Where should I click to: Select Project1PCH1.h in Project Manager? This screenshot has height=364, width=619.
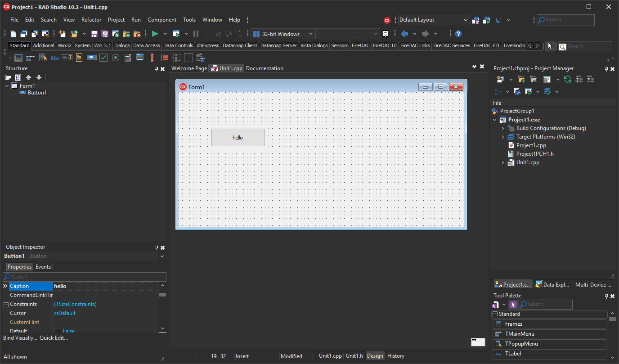click(535, 154)
